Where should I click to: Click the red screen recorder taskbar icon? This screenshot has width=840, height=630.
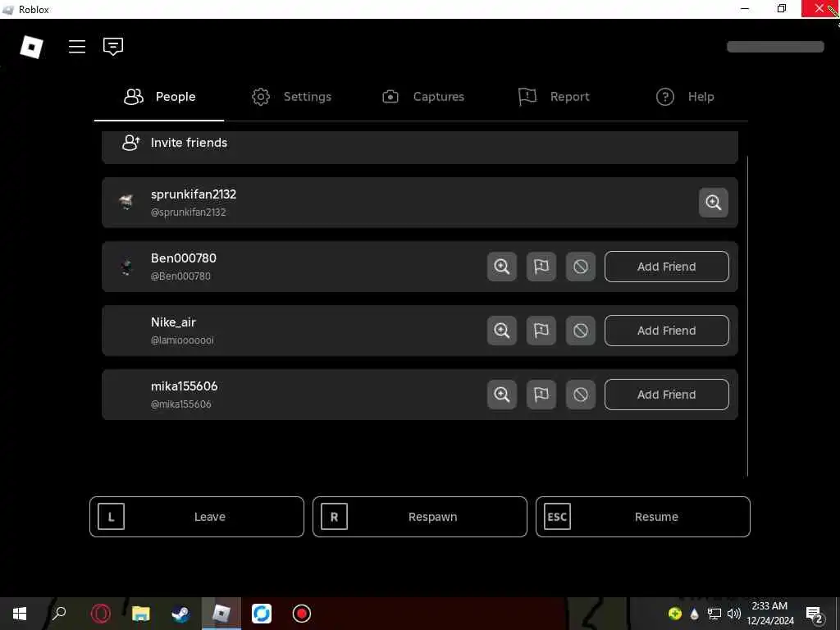(302, 614)
